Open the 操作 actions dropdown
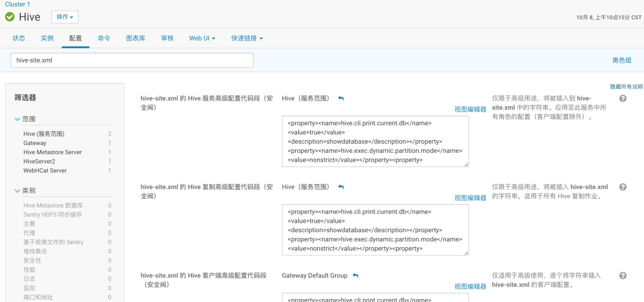This screenshot has height=302, width=644. pyautogui.click(x=65, y=17)
